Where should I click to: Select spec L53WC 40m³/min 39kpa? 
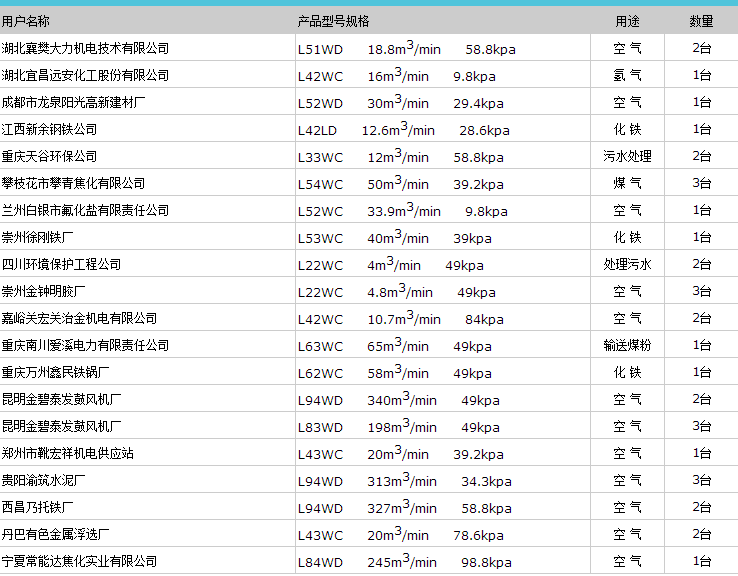394,238
